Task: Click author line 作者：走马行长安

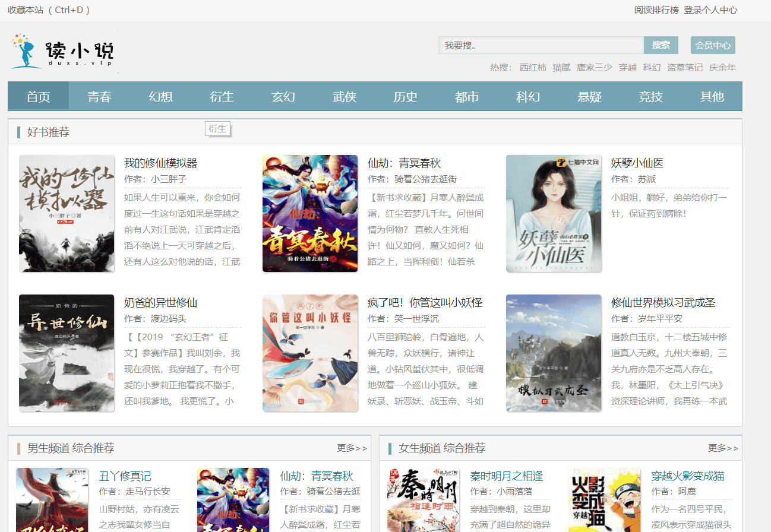Action: point(135,492)
